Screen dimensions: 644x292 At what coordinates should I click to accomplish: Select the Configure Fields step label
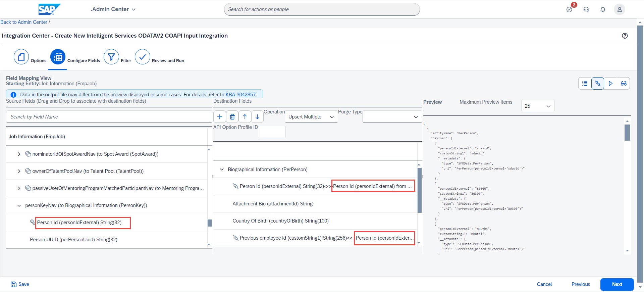pyautogui.click(x=84, y=61)
